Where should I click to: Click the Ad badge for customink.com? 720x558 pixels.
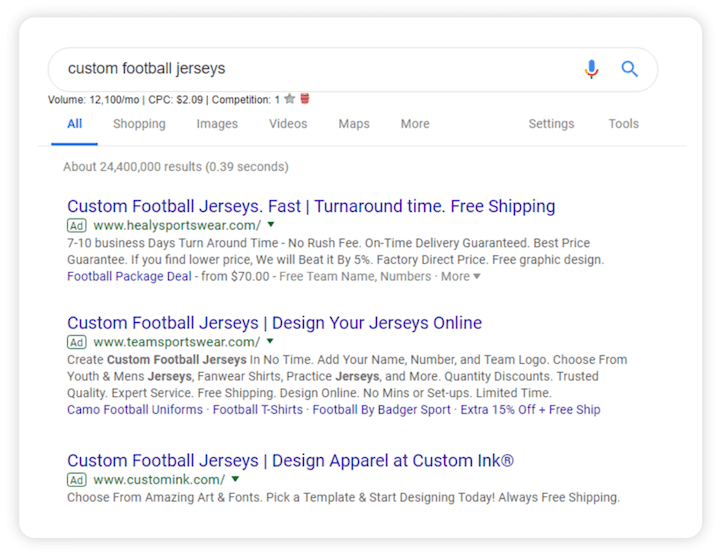(x=77, y=480)
